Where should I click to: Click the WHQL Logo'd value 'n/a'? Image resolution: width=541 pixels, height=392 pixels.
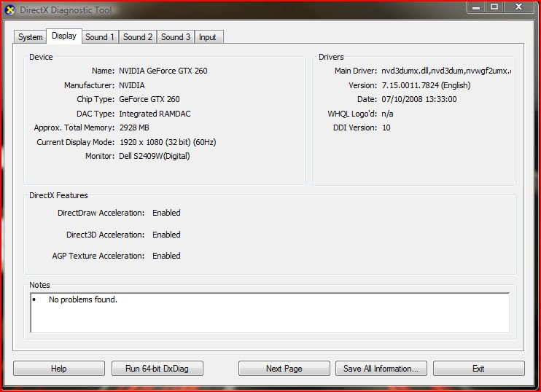pos(387,114)
